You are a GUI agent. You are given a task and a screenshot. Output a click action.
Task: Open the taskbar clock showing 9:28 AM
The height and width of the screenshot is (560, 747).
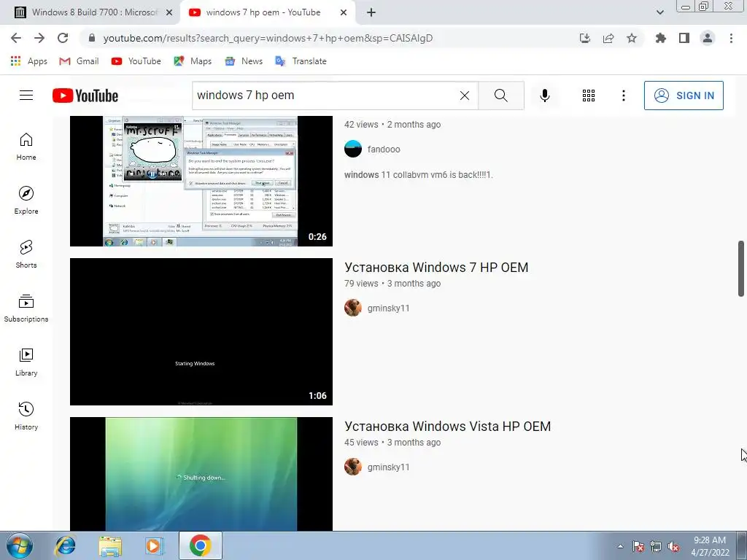710,546
